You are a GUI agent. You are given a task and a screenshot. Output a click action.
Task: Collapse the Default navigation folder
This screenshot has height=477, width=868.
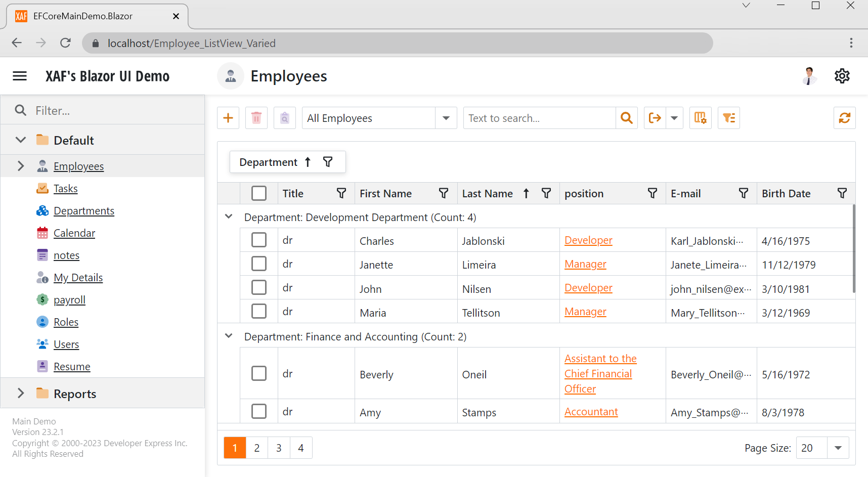click(x=21, y=140)
